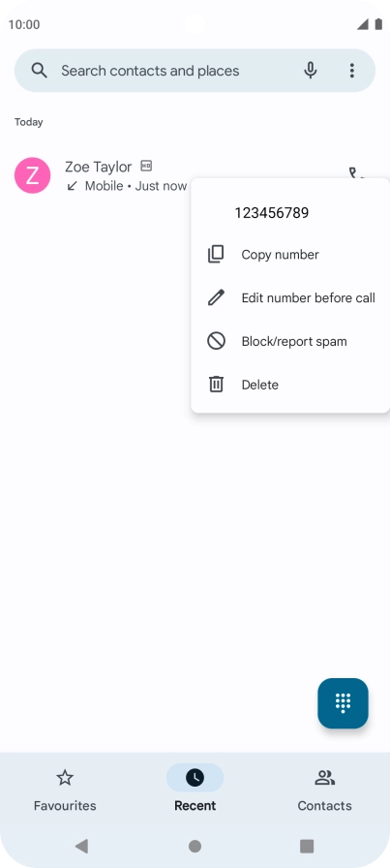Tap the pencil edit icon

click(216, 297)
